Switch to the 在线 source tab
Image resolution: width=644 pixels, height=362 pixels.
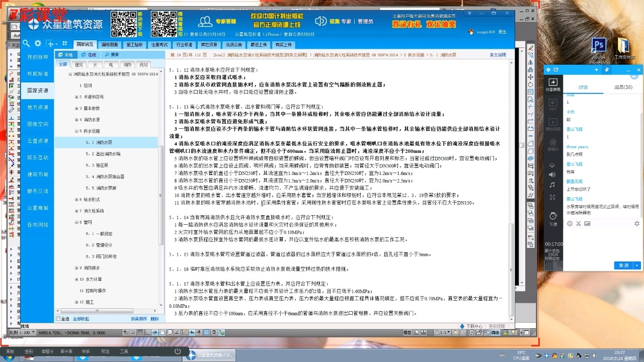[x=89, y=55]
